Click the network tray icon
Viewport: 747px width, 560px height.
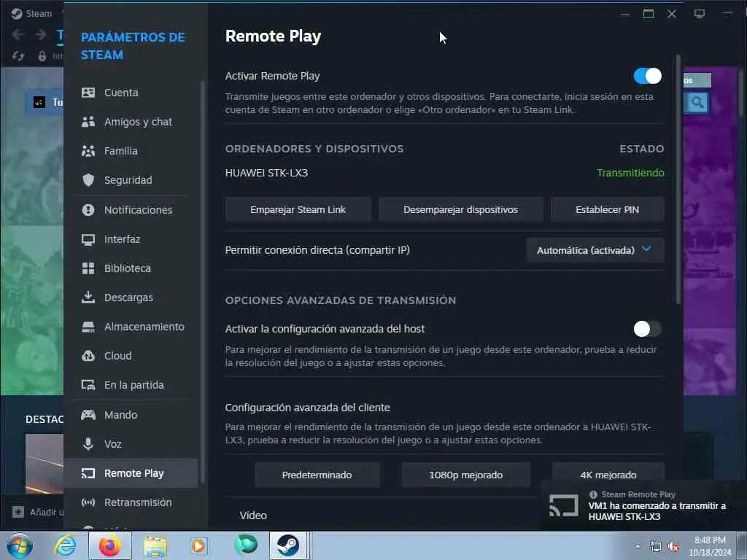pos(656,547)
